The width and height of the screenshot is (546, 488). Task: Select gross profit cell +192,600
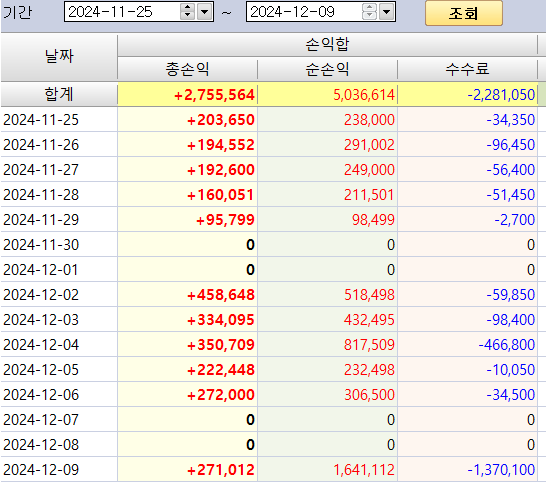[x=187, y=170]
